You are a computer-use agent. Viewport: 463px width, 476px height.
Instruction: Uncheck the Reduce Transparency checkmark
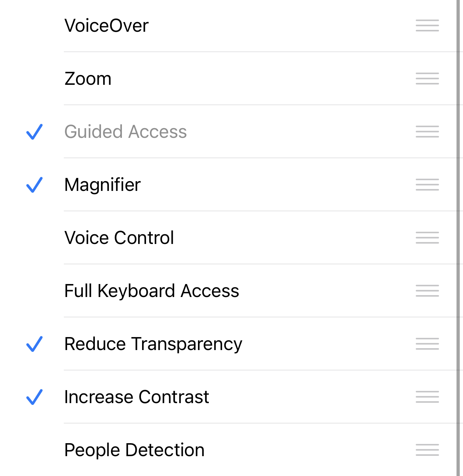click(x=35, y=344)
